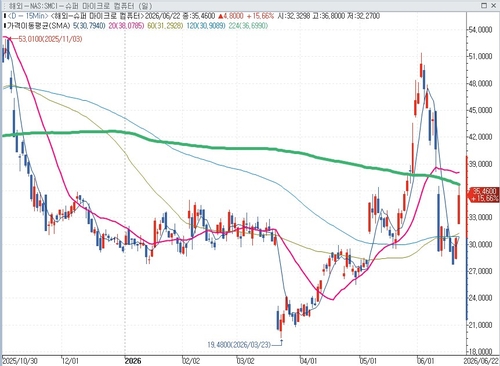Open the SMA indicator legend label

(38, 26)
